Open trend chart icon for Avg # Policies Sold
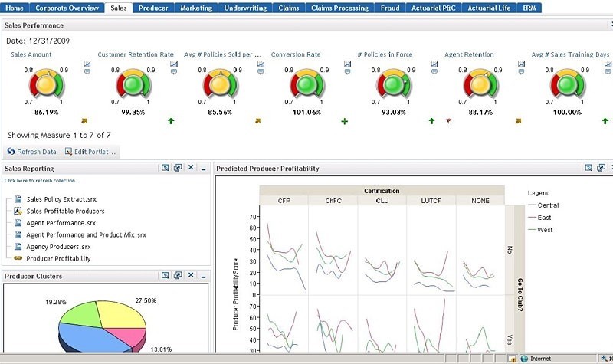 [x=261, y=64]
